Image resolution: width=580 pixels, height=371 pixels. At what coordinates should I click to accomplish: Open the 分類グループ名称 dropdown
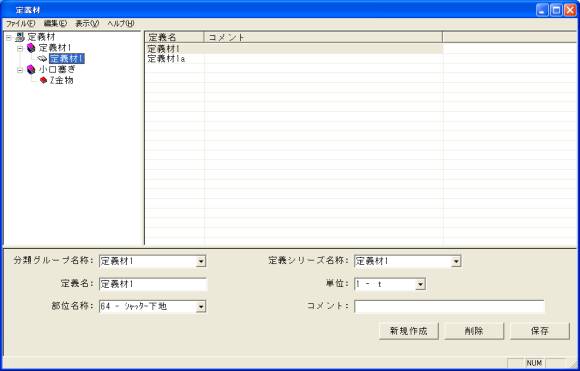[200, 262]
